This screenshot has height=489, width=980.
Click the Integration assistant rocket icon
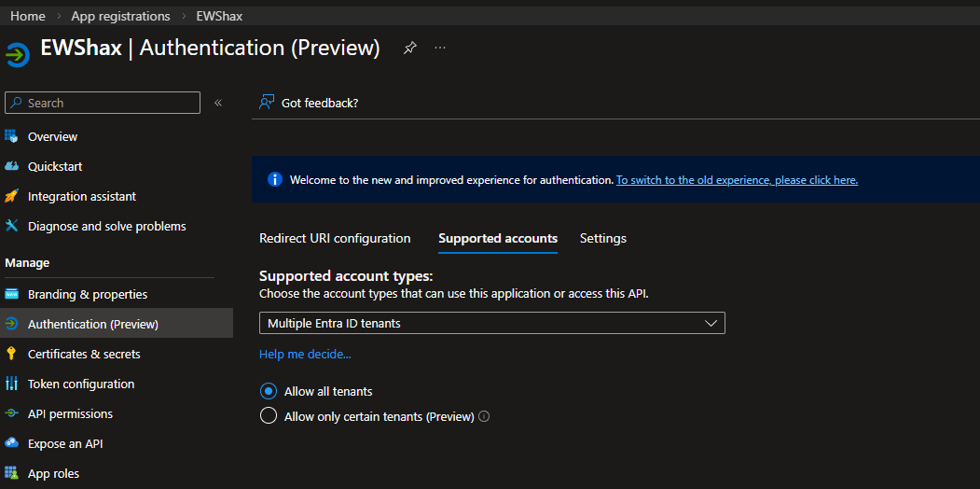[12, 196]
